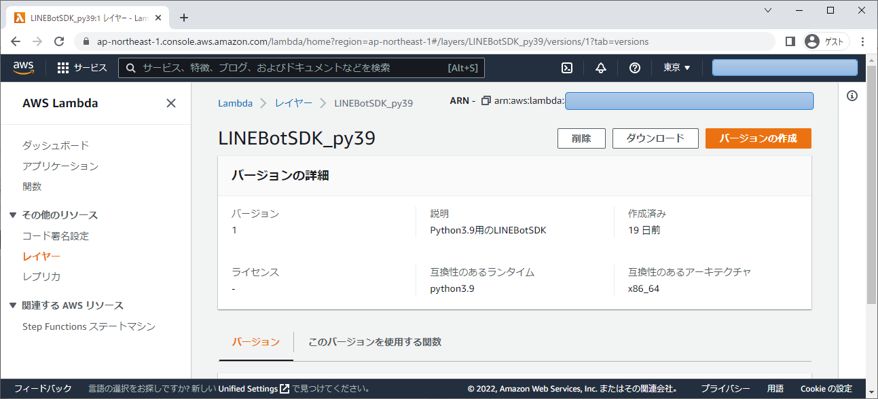Show the tab search chevron
This screenshot has width=878, height=399.
click(x=768, y=10)
